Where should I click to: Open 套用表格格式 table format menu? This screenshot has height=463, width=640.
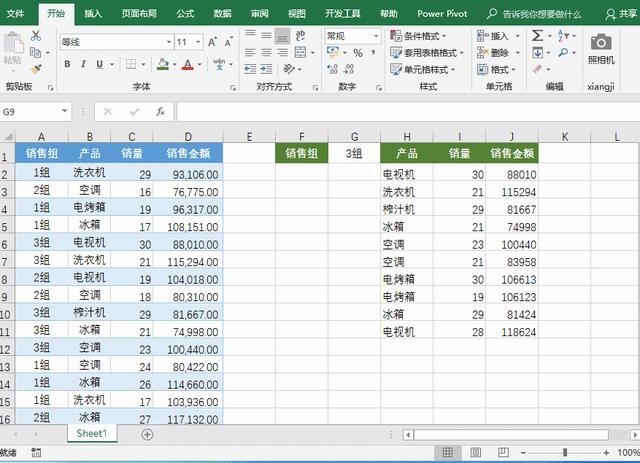point(427,53)
